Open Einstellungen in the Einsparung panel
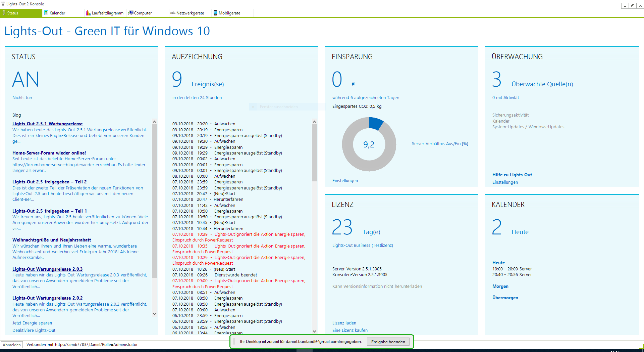 point(345,180)
